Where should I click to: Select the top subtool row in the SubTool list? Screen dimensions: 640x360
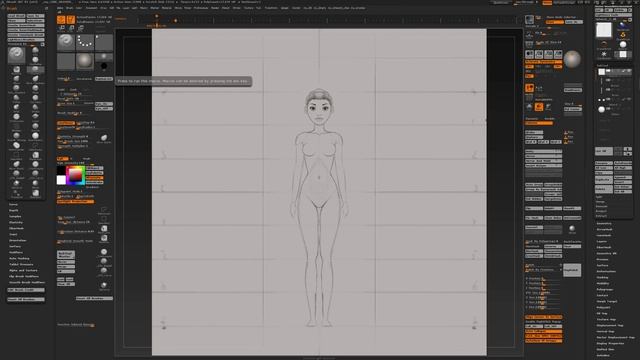[614, 72]
